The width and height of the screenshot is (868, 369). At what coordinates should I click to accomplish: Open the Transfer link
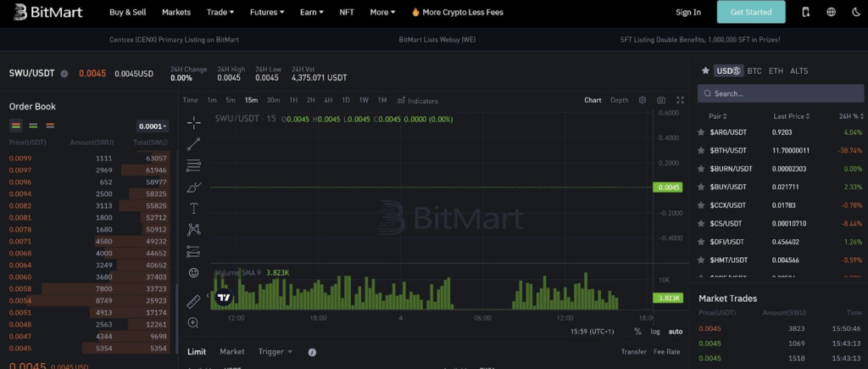(634, 352)
